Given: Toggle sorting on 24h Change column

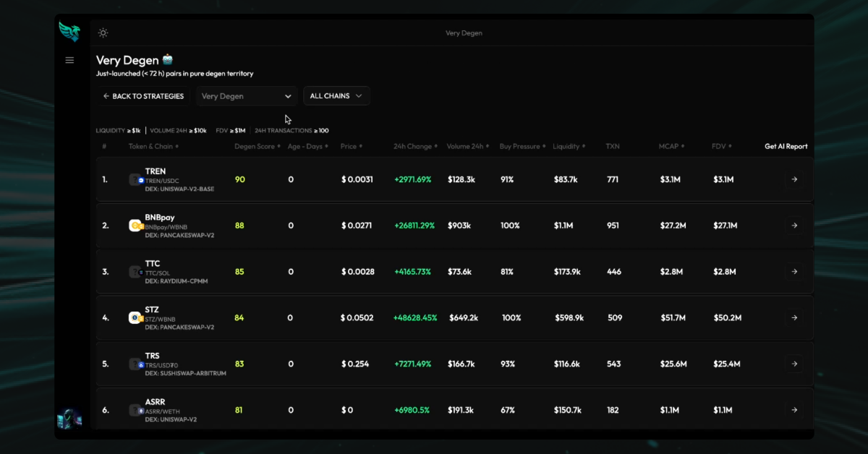Looking at the screenshot, I should (x=414, y=146).
